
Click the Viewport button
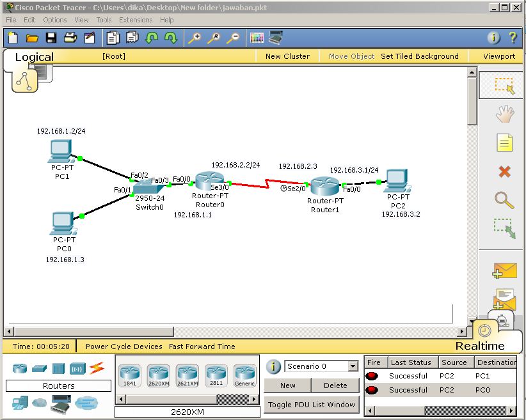click(x=499, y=56)
